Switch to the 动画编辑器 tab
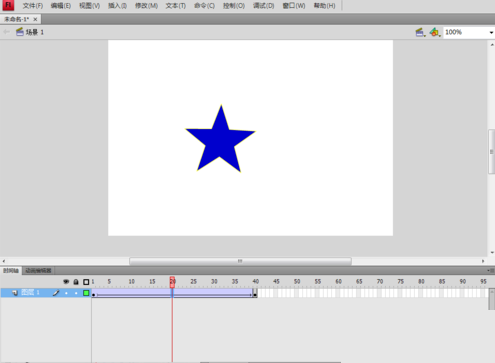 (38, 271)
